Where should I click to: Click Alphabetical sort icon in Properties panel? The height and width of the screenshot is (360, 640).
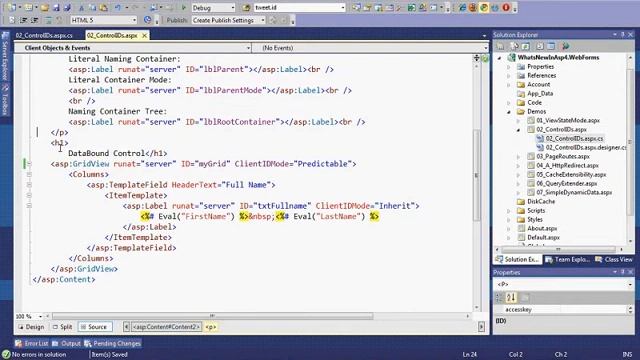tap(511, 298)
